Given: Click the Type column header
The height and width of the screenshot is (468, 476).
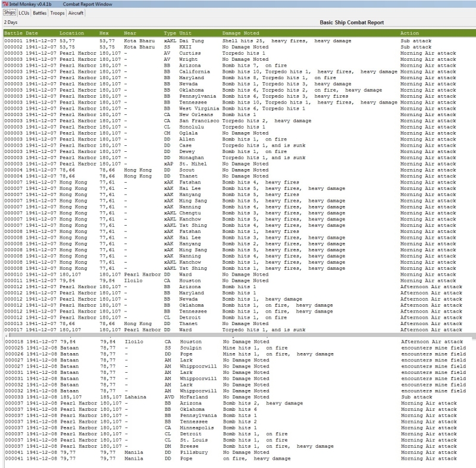Looking at the screenshot, I should (170, 33).
